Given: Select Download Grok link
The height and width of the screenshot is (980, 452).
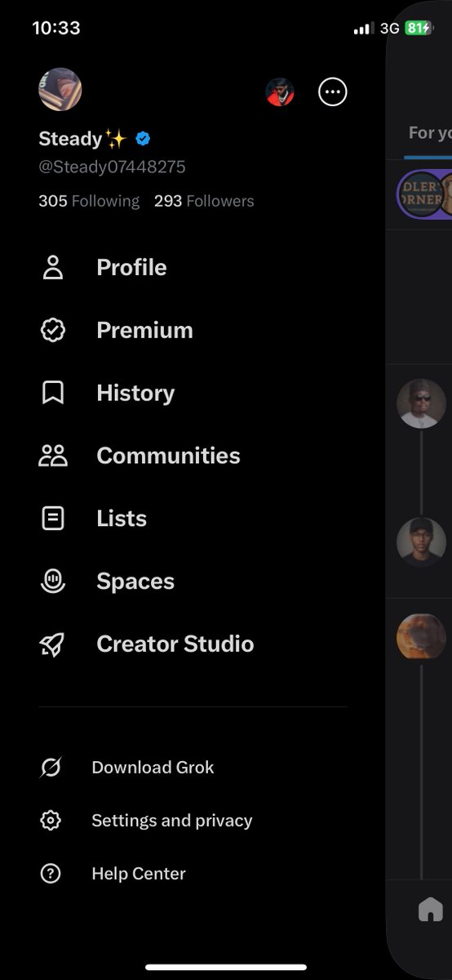Looking at the screenshot, I should pos(153,768).
